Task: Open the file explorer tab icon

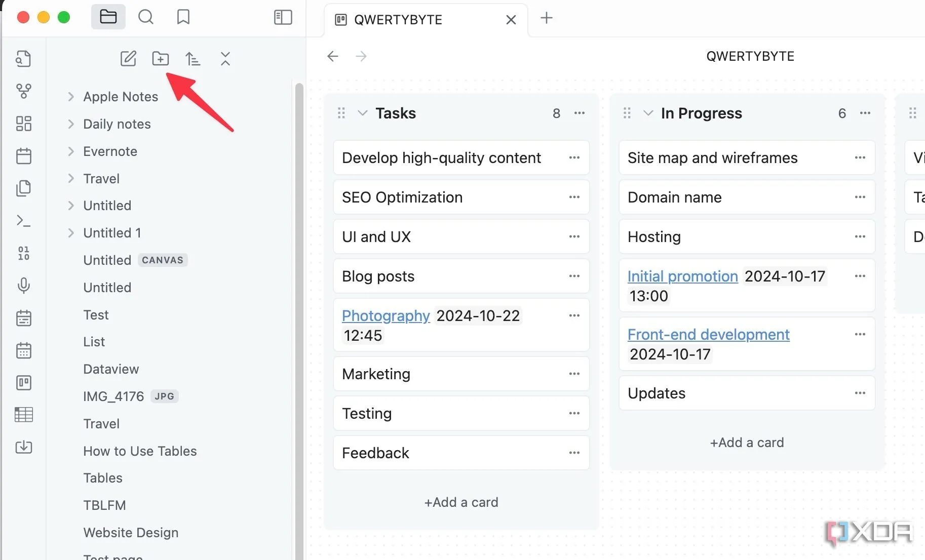Action: pyautogui.click(x=108, y=17)
